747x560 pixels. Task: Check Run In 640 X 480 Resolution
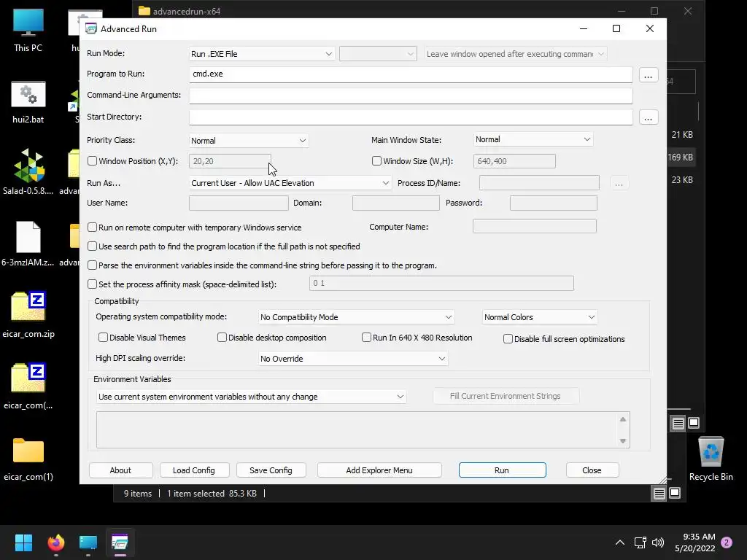coord(366,337)
